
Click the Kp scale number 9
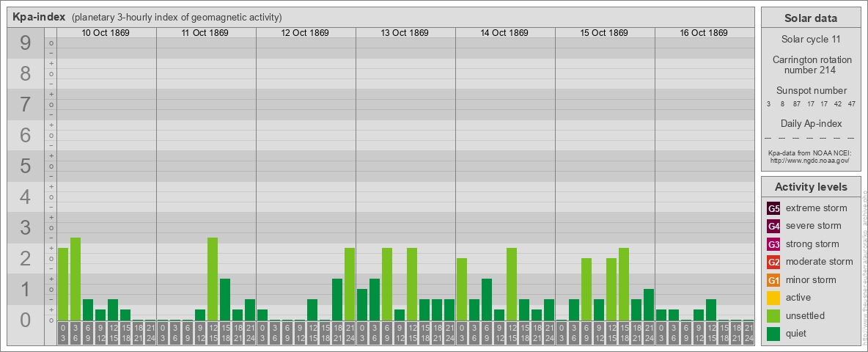[x=26, y=43]
